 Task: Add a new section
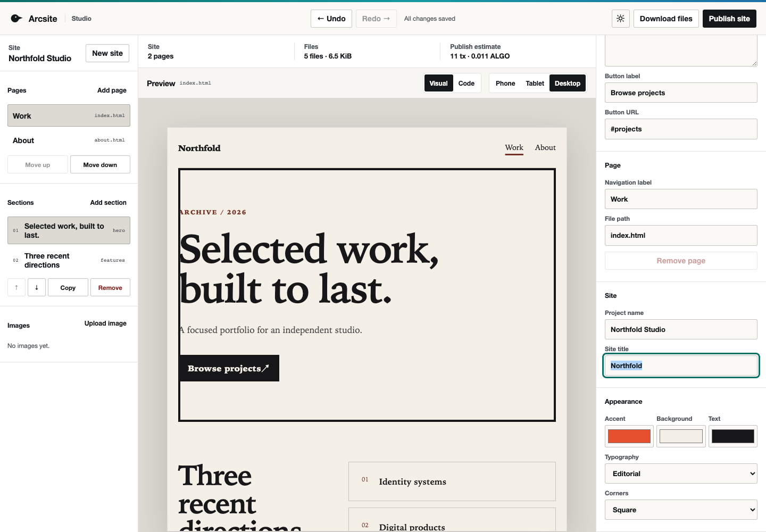click(x=108, y=203)
